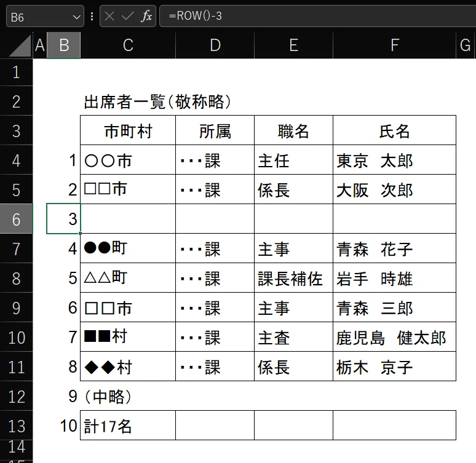Image resolution: width=476 pixels, height=463 pixels.
Task: Click the cell containing 主任
Action: pyautogui.click(x=293, y=160)
